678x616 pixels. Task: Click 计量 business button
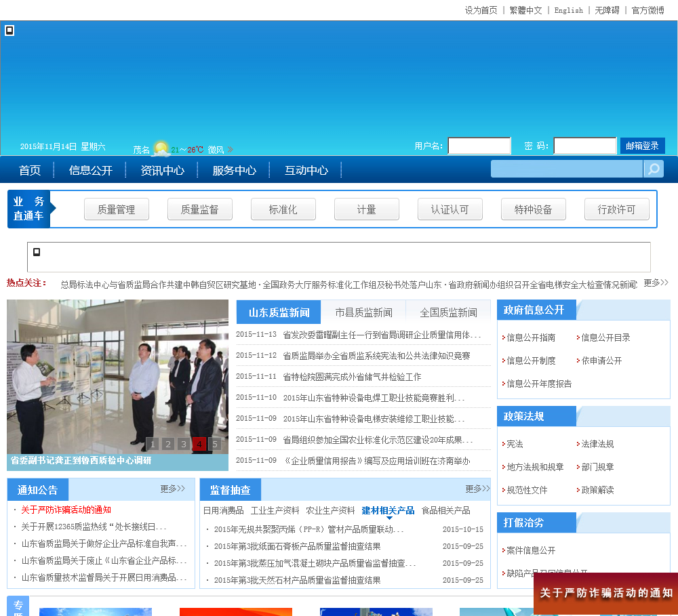(x=367, y=209)
